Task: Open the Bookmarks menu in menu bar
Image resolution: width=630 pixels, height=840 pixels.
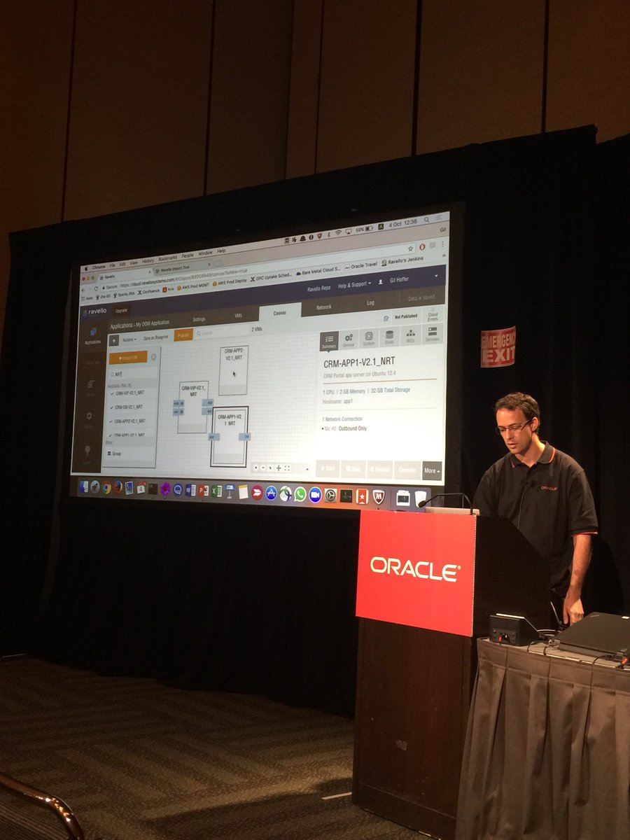Action: (x=168, y=258)
